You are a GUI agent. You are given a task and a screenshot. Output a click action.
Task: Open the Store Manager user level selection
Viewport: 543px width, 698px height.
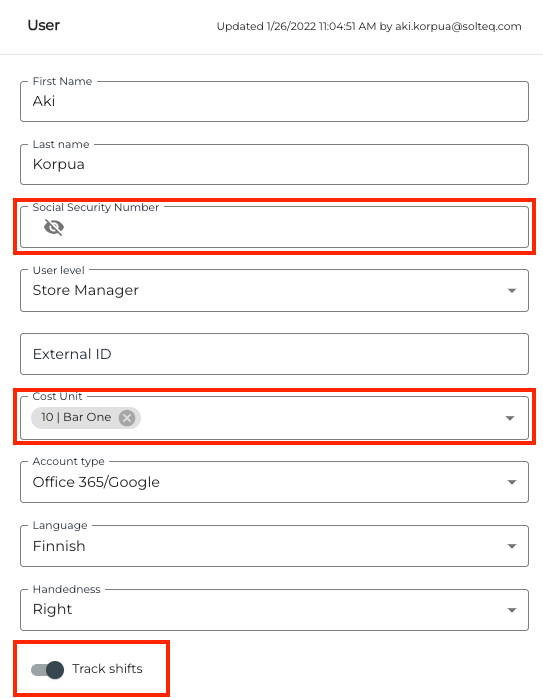274,290
